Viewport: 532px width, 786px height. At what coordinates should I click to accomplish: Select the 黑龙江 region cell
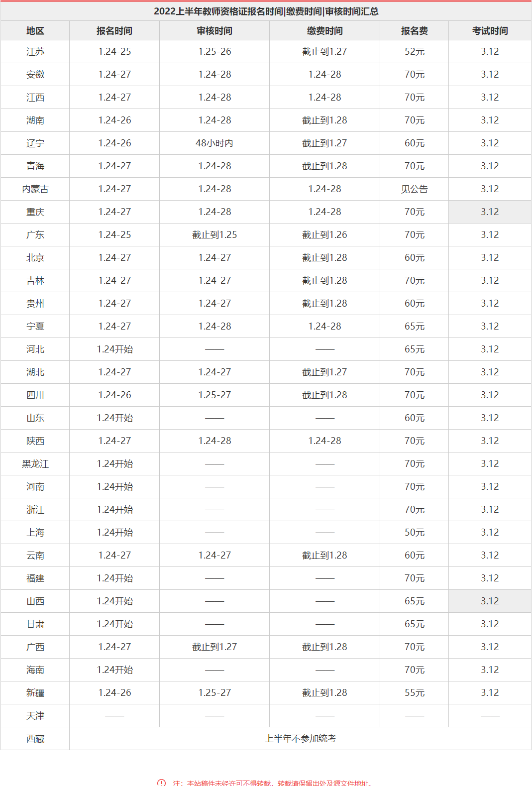[x=35, y=464]
